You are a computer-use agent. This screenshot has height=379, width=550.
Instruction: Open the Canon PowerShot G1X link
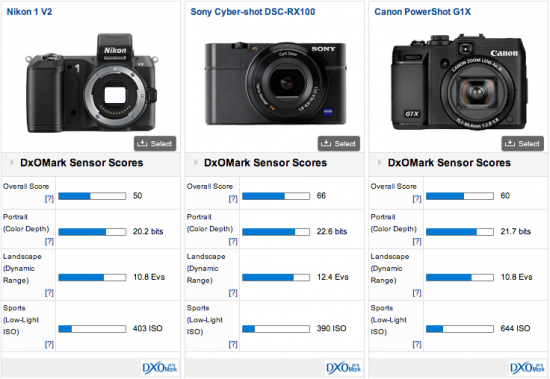pyautogui.click(x=423, y=12)
